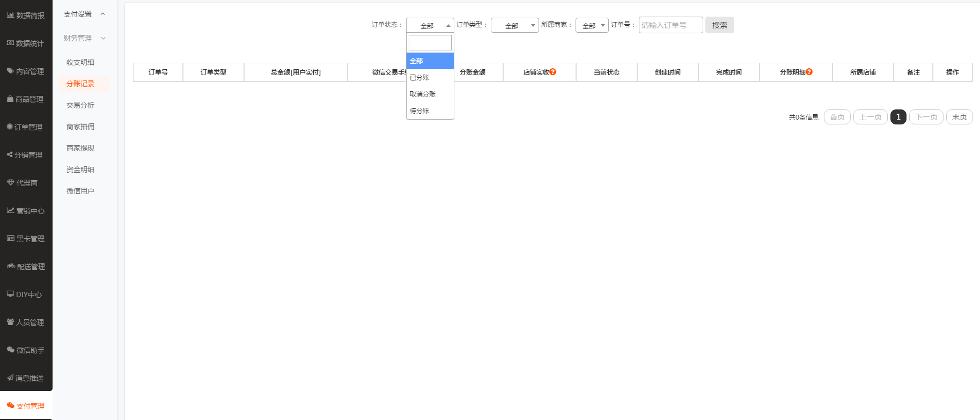The image size is (980, 420).
Task: Click the 内容管理 tag icon
Action: click(x=10, y=71)
